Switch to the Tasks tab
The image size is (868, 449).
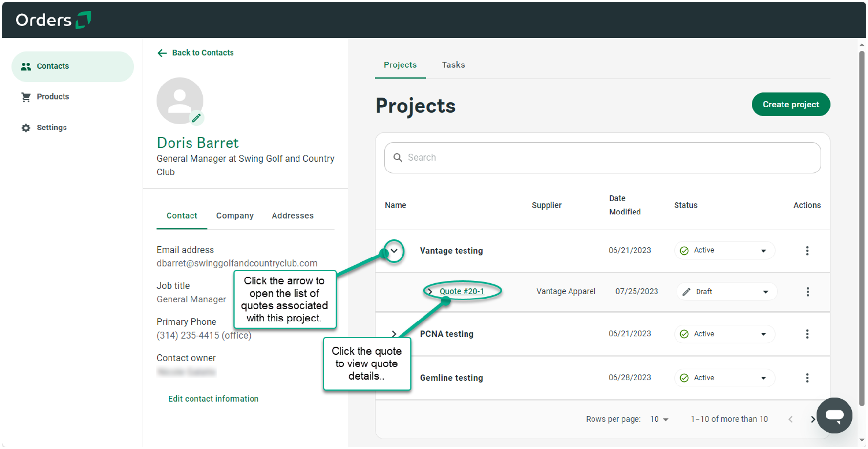tap(453, 65)
